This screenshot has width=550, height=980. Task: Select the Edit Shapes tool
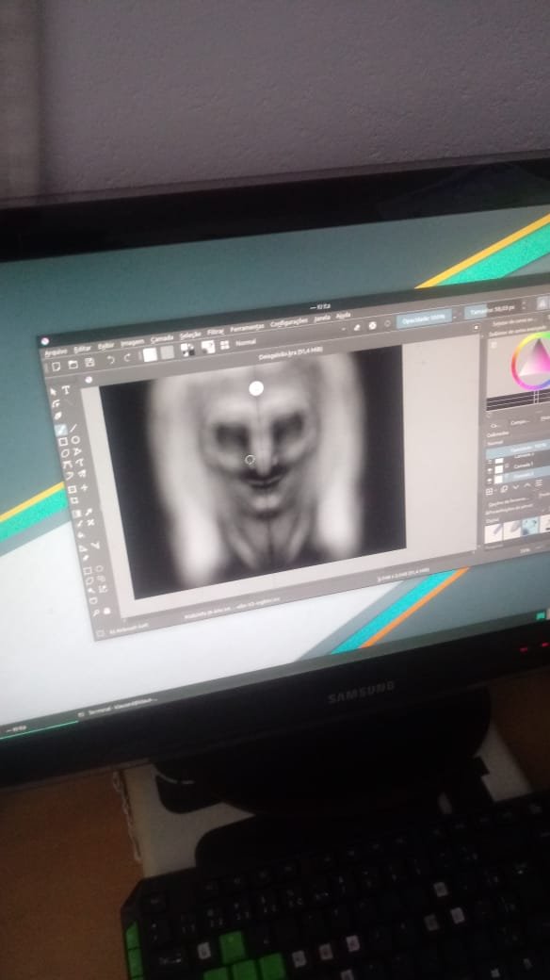(x=55, y=403)
